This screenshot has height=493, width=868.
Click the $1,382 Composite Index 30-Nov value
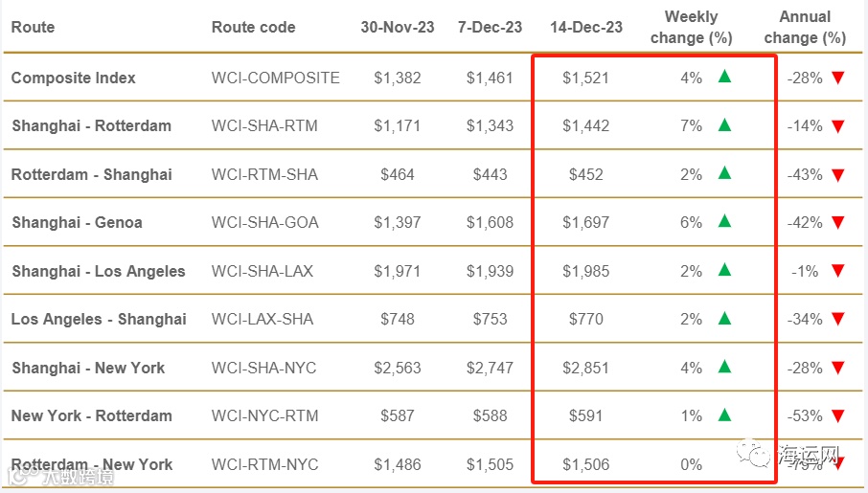397,78
